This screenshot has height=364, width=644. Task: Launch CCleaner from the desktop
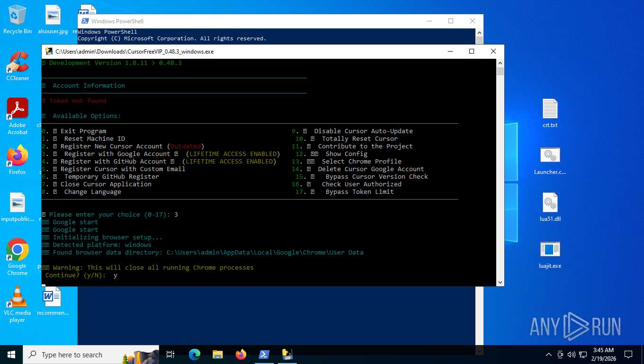[x=18, y=66]
